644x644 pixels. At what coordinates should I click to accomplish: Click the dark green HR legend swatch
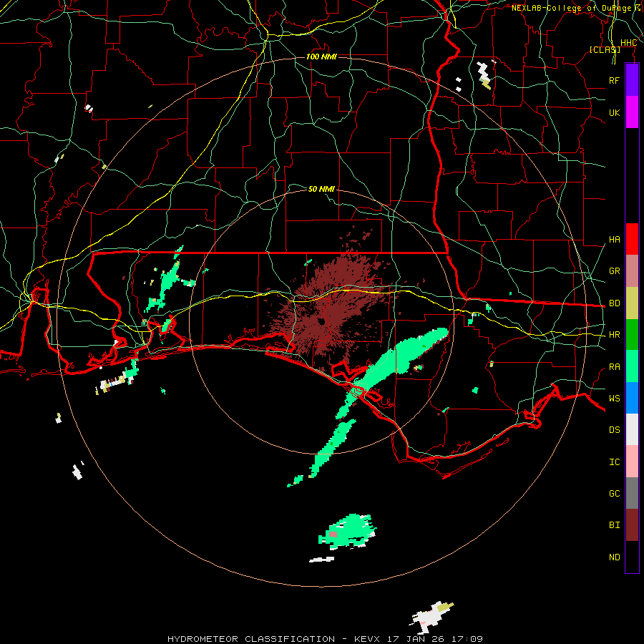[x=632, y=335]
